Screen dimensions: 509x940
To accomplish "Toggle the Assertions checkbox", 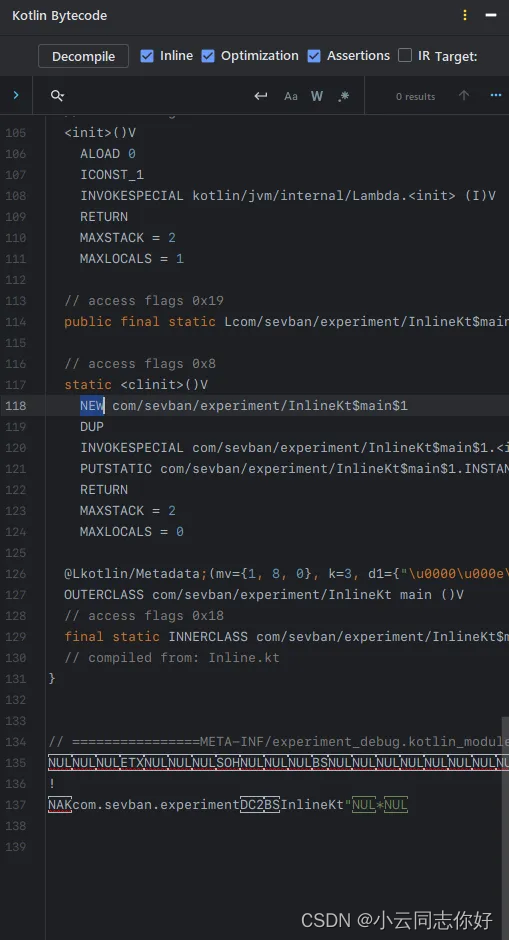I will coord(314,56).
